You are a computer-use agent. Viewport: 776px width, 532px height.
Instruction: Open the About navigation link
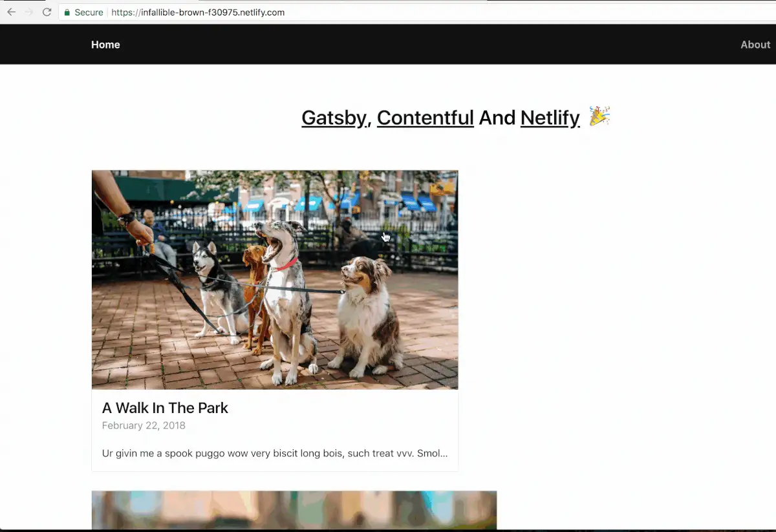755,45
